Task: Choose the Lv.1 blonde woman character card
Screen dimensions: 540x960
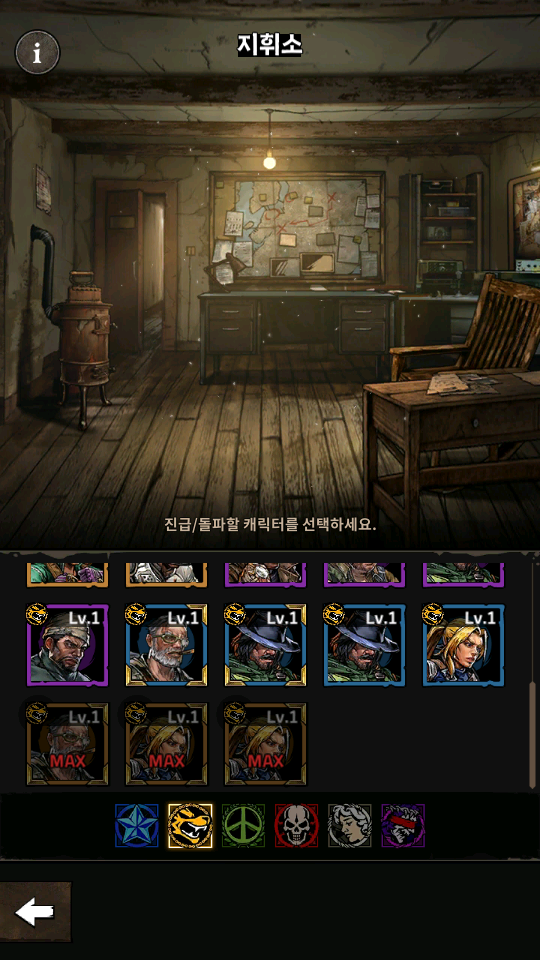Action: 464,645
